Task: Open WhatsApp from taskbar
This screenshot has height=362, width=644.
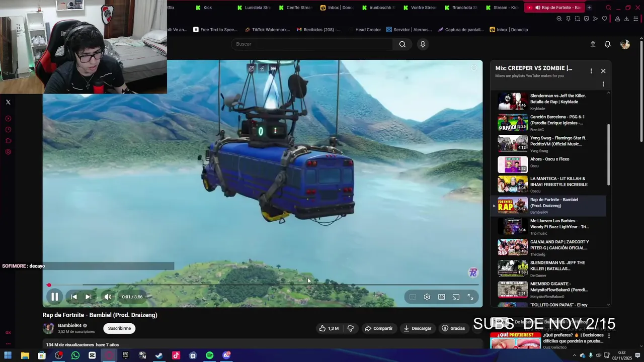Action: pos(75,355)
